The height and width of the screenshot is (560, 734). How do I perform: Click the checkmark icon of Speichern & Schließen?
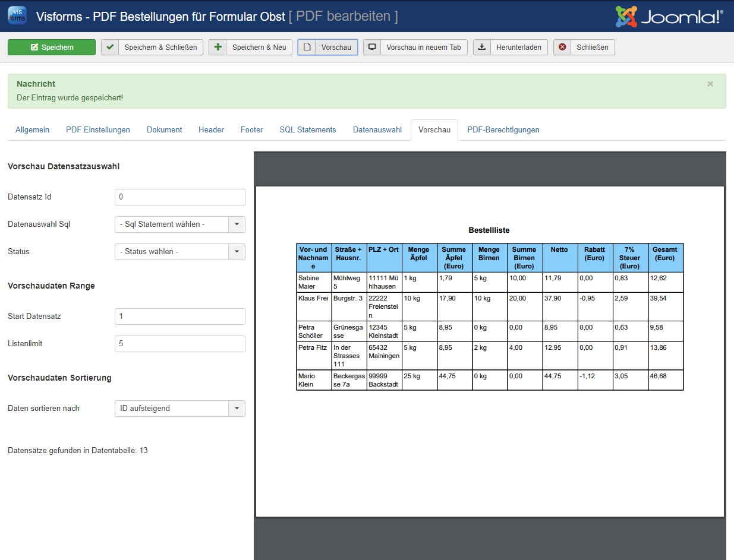(x=110, y=48)
